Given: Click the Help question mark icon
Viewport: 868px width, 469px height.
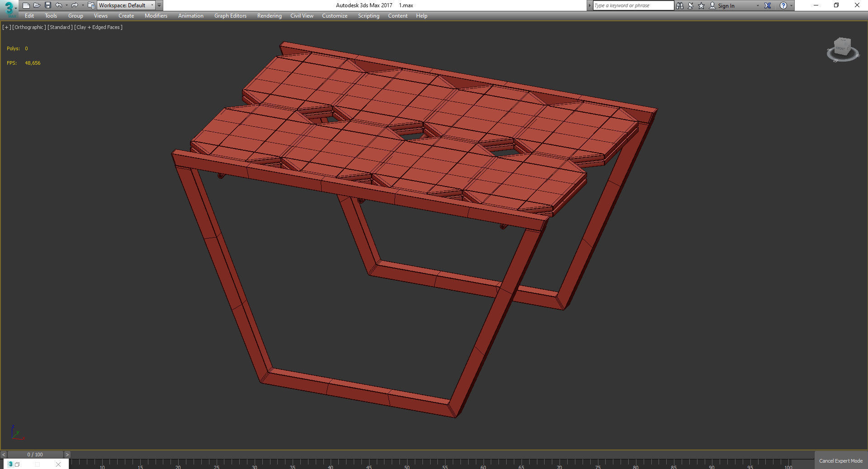Looking at the screenshot, I should coord(783,5).
